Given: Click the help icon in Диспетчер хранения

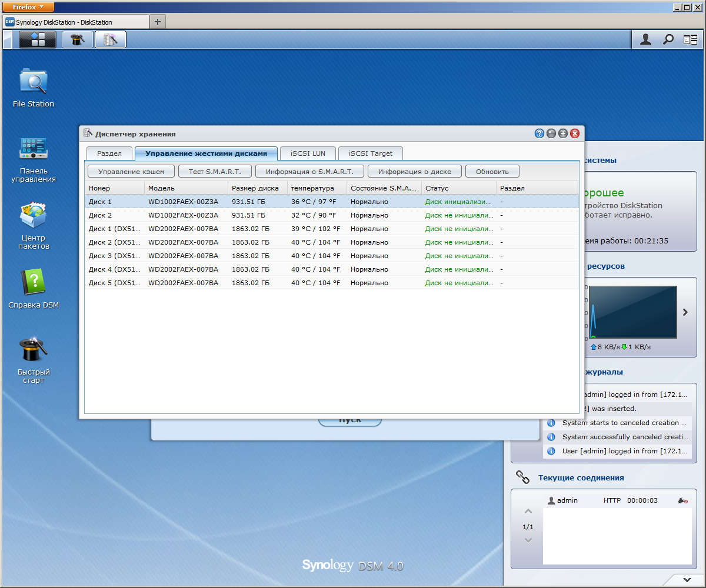Looking at the screenshot, I should click(540, 133).
